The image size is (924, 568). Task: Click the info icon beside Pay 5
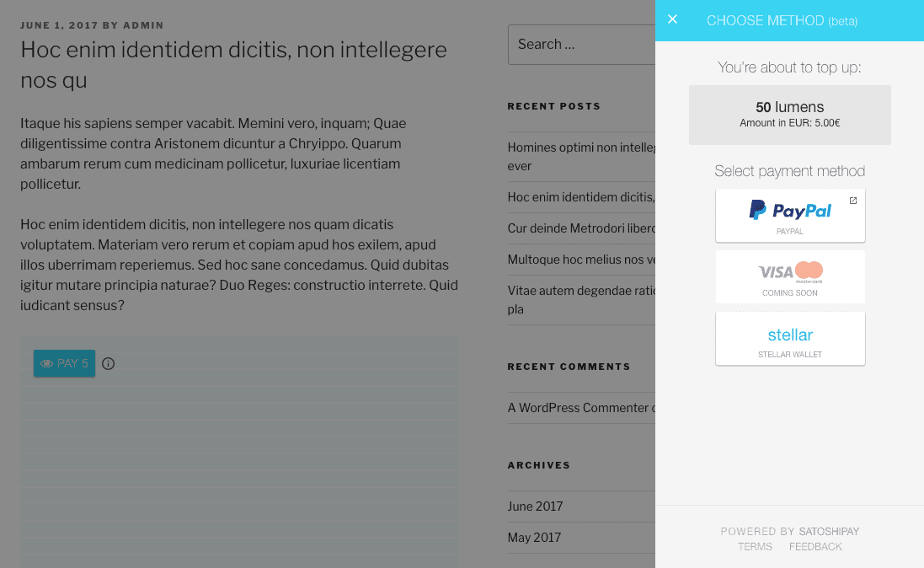[108, 363]
